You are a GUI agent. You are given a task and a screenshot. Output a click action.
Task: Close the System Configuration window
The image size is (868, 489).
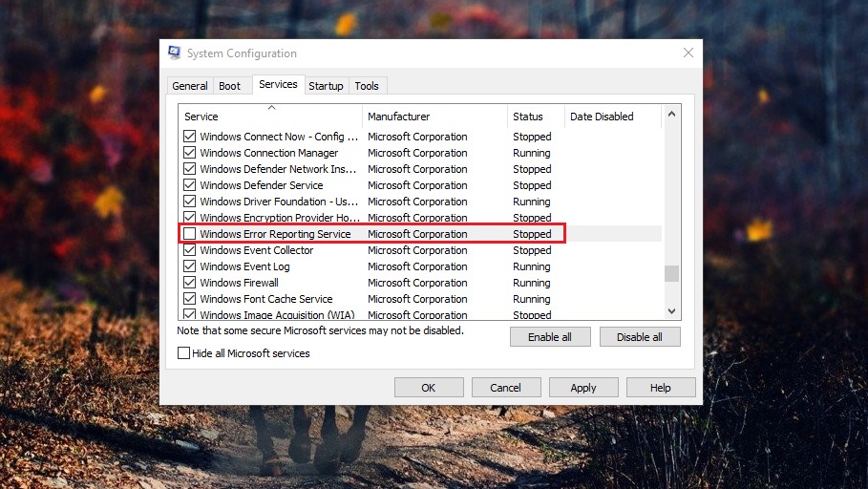pyautogui.click(x=688, y=53)
